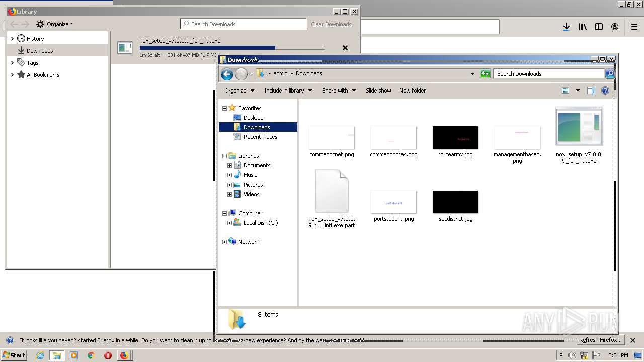Open Firefox hamburger menu
The height and width of the screenshot is (362, 644).
coord(634,27)
